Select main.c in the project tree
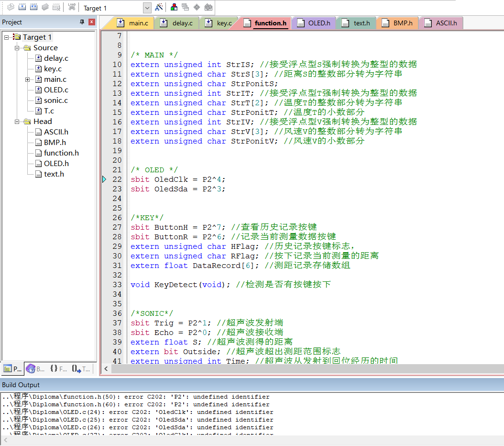Viewport: 504px width, 446px height. 55,79
